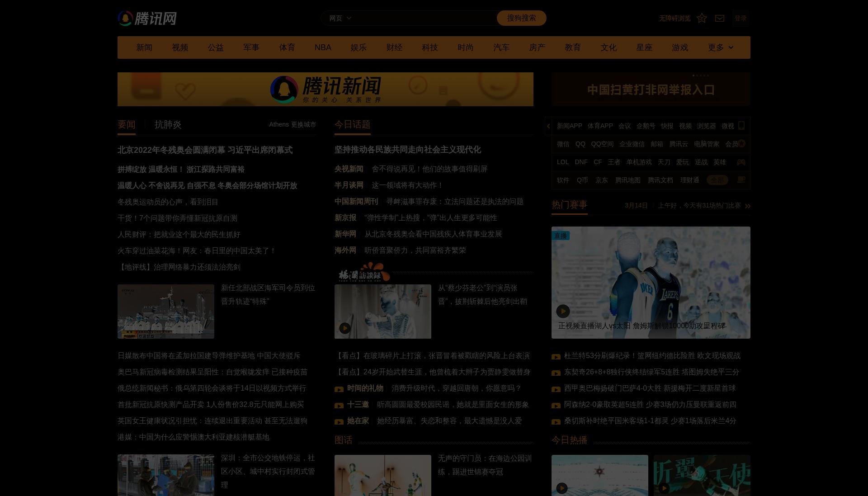Switch to the 要闻 tab
868x496 pixels.
[x=127, y=124]
